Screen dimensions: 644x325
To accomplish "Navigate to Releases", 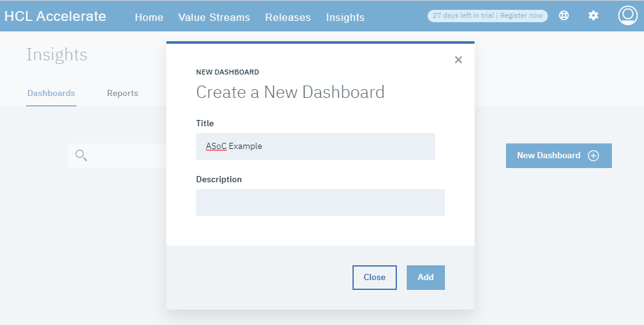I will click(288, 17).
